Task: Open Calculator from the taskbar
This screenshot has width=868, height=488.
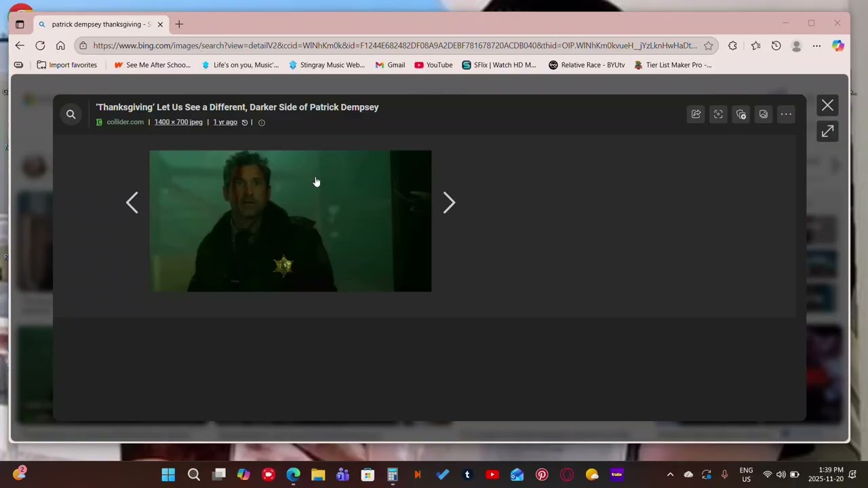Action: click(393, 474)
